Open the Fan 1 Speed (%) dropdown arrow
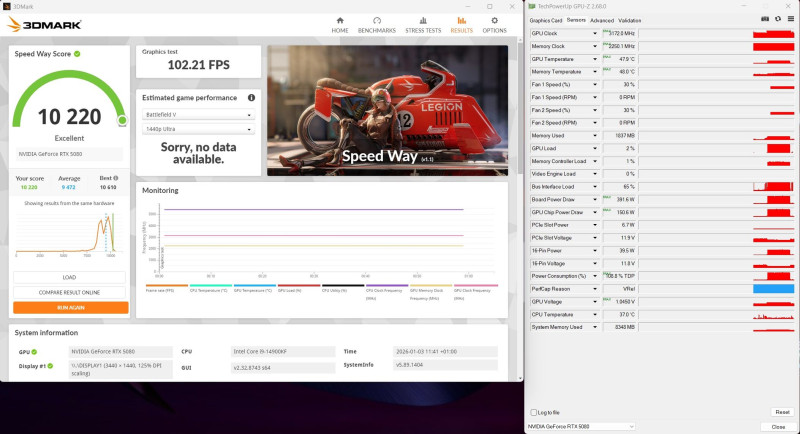This screenshot has width=800, height=434. click(x=594, y=85)
